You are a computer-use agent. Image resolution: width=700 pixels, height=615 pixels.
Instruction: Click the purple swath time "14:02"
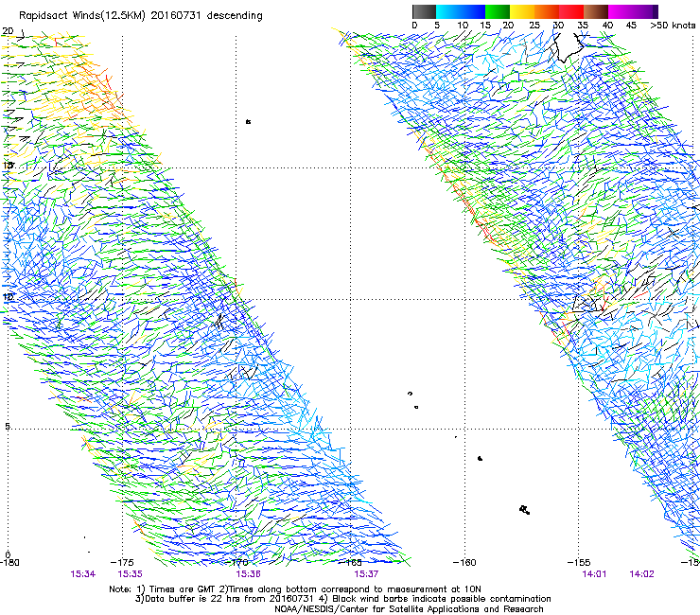pyautogui.click(x=641, y=574)
